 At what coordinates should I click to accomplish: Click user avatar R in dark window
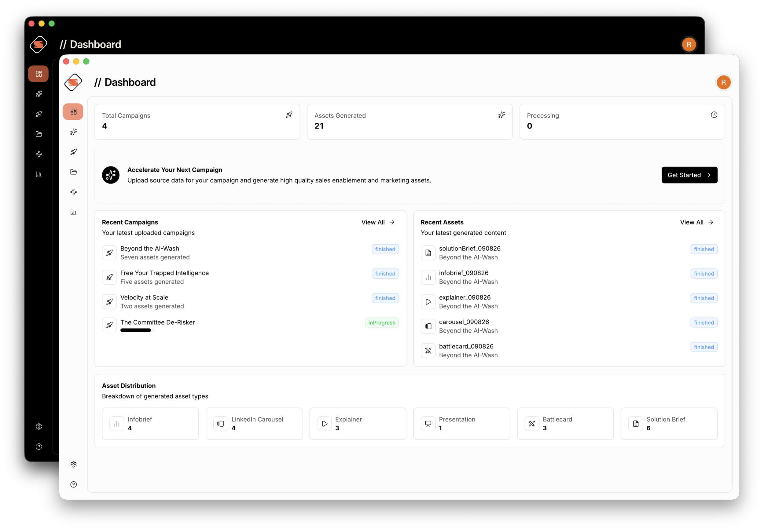click(x=689, y=45)
